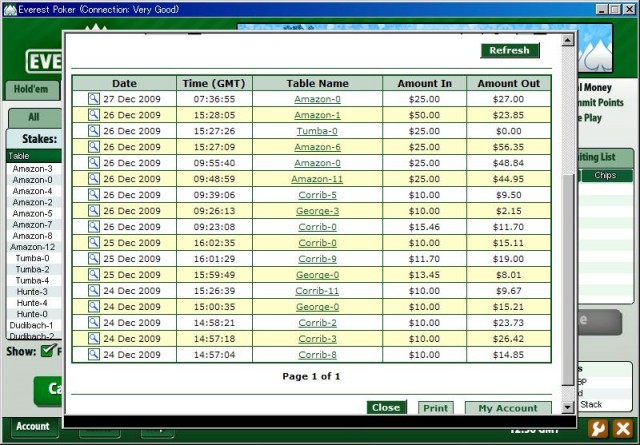The width and height of the screenshot is (640, 445).
Task: Open details icon for 25 Dec 16:01:29 row
Action: tap(93, 258)
